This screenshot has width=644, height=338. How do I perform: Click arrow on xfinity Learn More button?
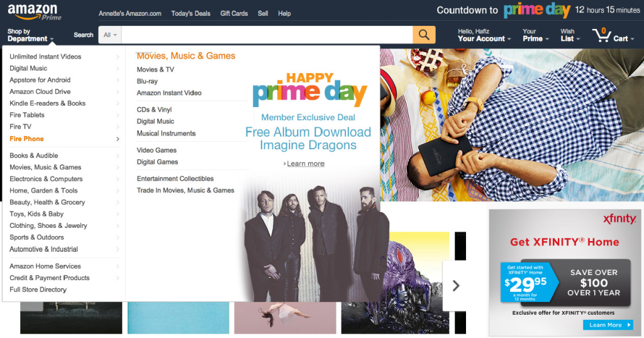[x=628, y=325]
